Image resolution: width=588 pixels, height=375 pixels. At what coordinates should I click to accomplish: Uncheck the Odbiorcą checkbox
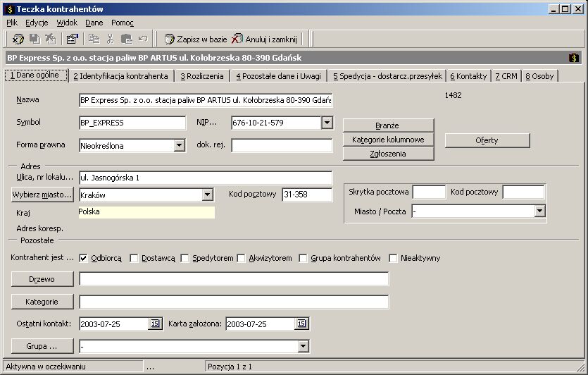83,258
